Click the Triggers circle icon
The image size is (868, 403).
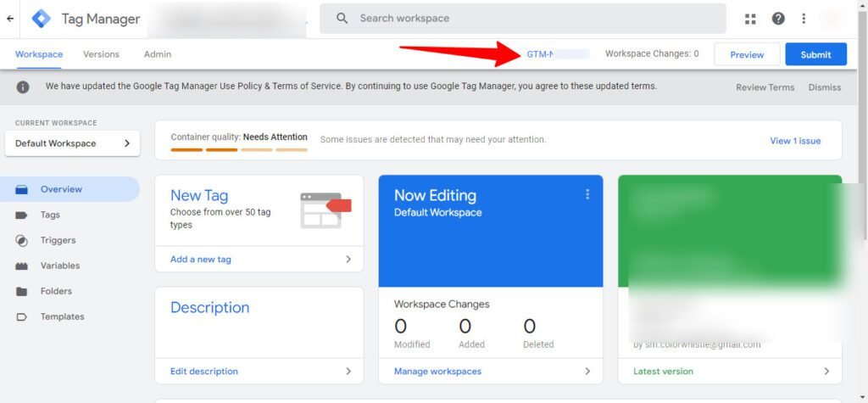21,241
